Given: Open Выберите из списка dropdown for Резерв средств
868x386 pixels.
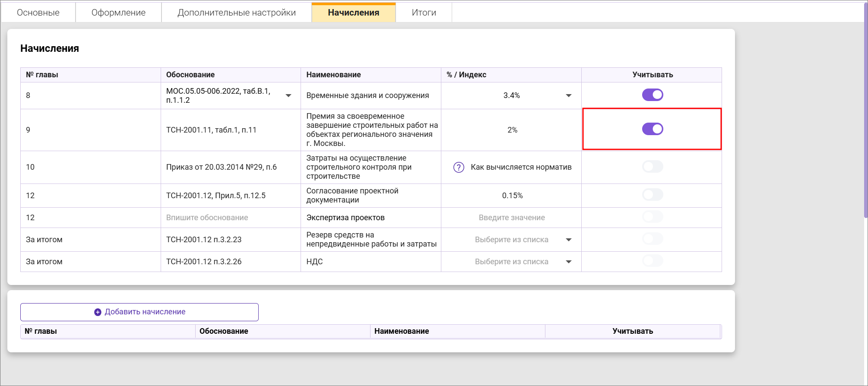Looking at the screenshot, I should pyautogui.click(x=569, y=240).
